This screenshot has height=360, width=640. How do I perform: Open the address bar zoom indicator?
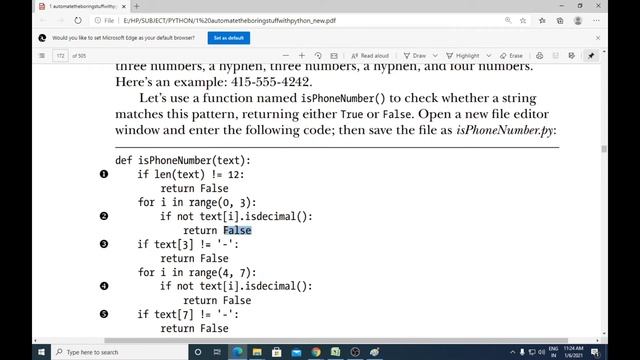pos(508,20)
